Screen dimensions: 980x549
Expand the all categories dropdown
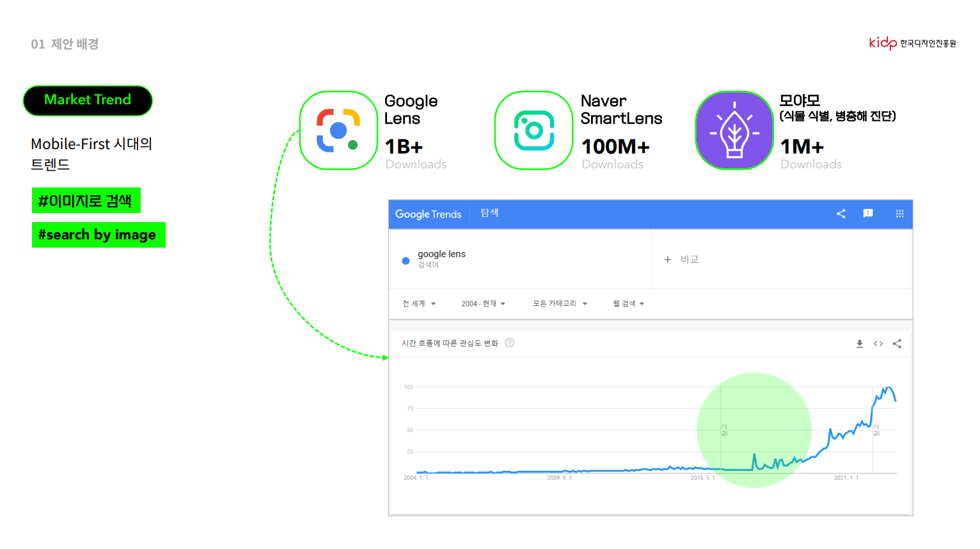point(560,304)
